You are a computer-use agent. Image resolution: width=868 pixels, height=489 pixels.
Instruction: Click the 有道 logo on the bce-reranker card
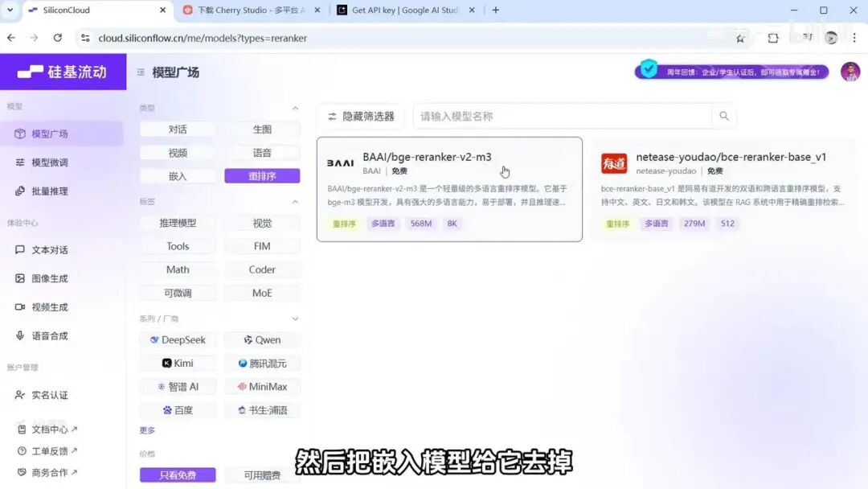(x=614, y=163)
